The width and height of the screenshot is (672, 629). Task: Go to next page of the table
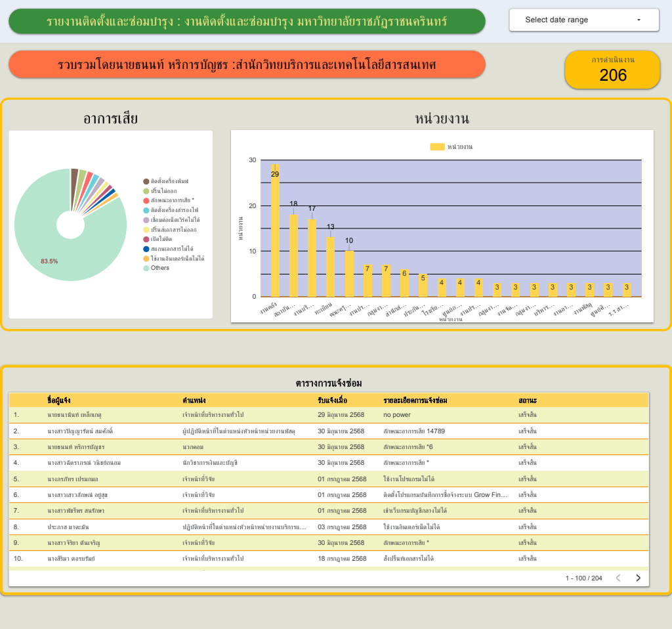(x=638, y=578)
